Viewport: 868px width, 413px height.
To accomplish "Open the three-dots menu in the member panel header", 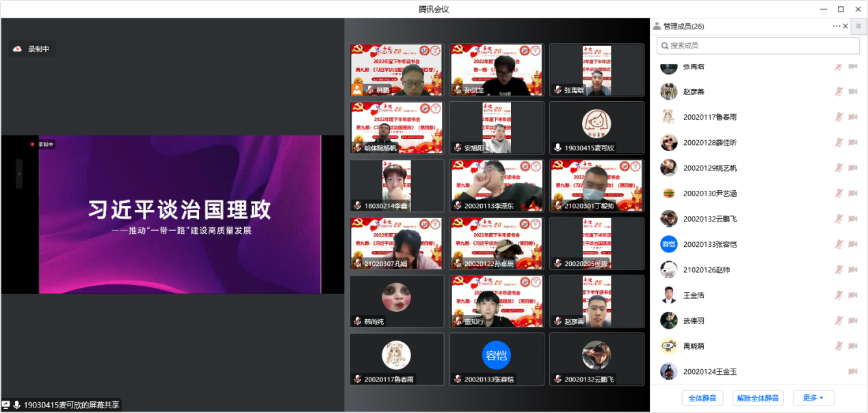I will (837, 26).
